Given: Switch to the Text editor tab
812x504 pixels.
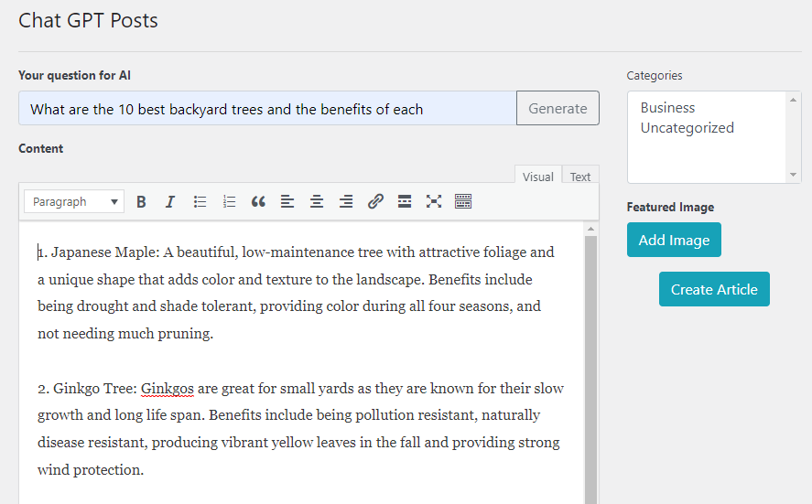Looking at the screenshot, I should pyautogui.click(x=580, y=177).
